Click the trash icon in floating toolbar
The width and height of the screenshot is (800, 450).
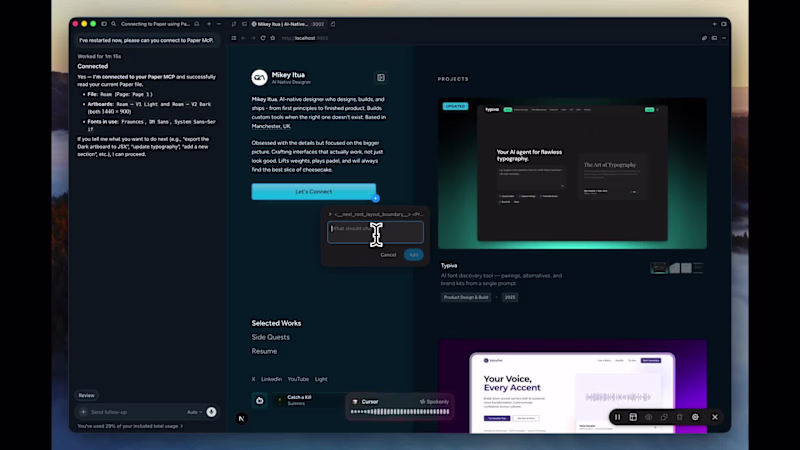(680, 417)
